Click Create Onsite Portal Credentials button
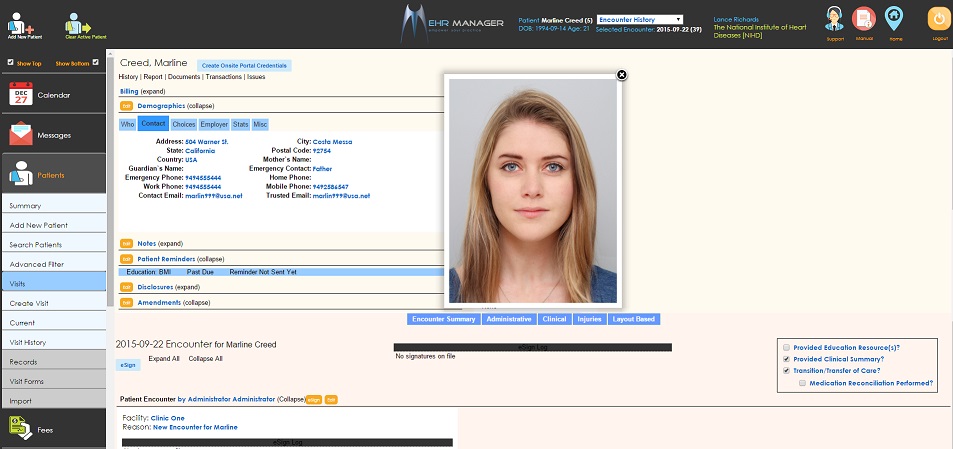The width and height of the screenshot is (953, 449). point(245,65)
